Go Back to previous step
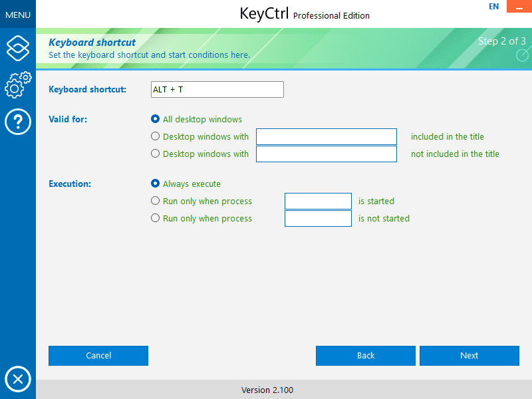This screenshot has height=399, width=532. [x=366, y=356]
